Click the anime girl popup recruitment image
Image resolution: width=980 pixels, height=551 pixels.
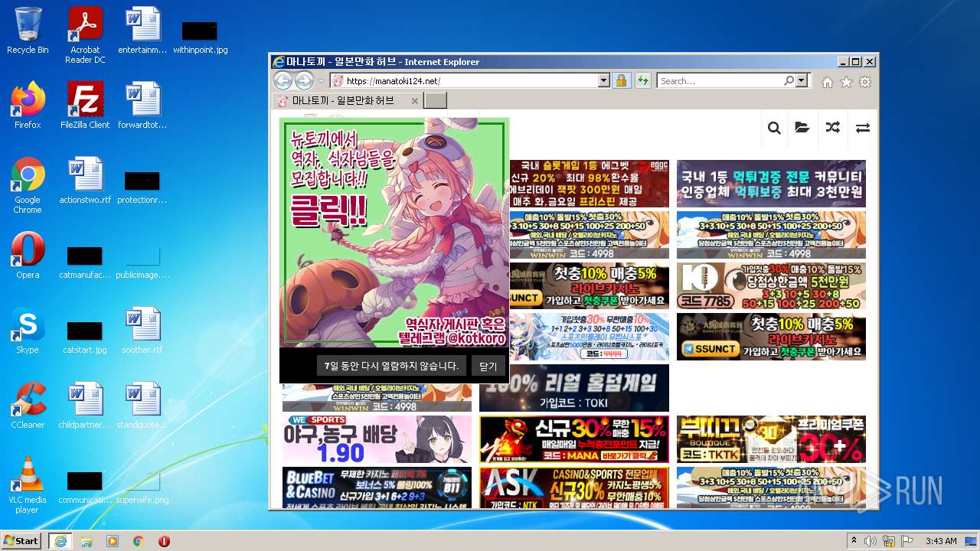pyautogui.click(x=394, y=233)
